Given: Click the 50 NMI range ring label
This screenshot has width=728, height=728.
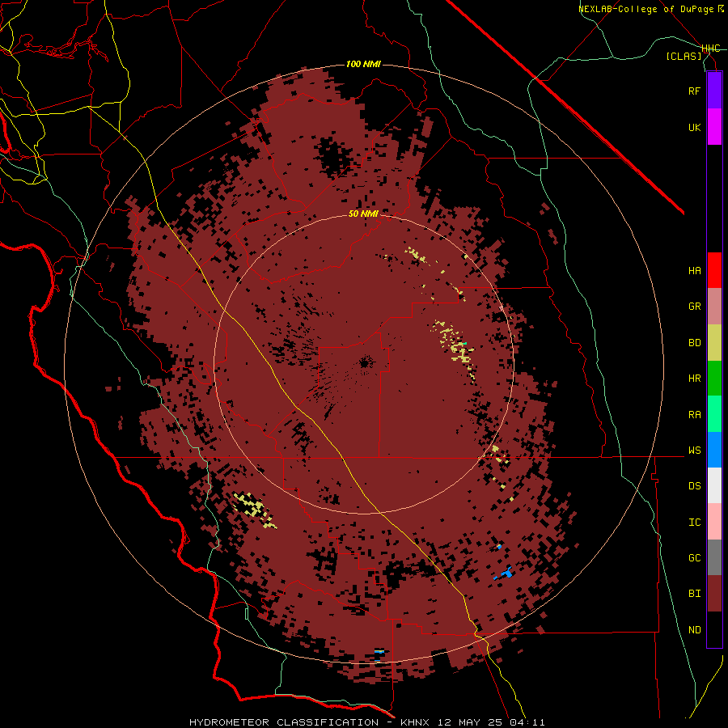Looking at the screenshot, I should tap(363, 214).
